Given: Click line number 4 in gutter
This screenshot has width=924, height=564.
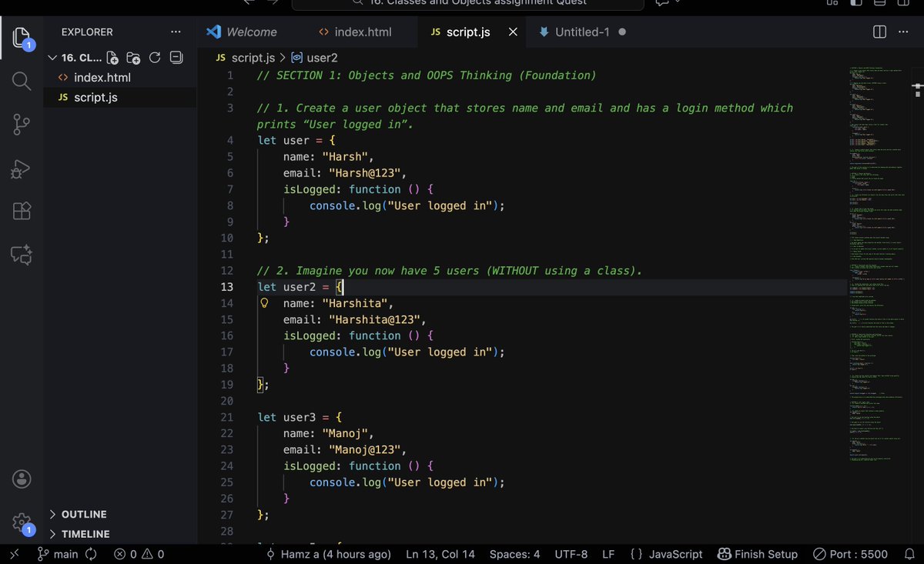Looking at the screenshot, I should click(x=229, y=140).
